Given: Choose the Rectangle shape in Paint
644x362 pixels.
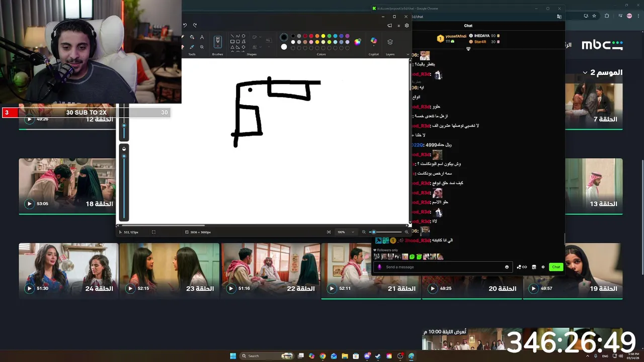Looking at the screenshot, I should 232,42.
